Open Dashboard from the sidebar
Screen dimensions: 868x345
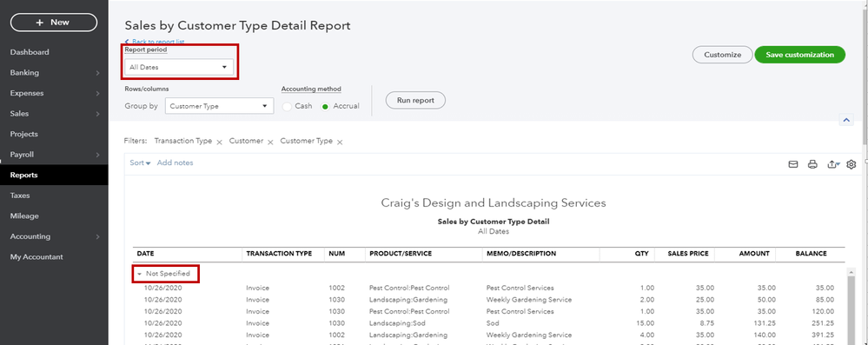(x=30, y=52)
